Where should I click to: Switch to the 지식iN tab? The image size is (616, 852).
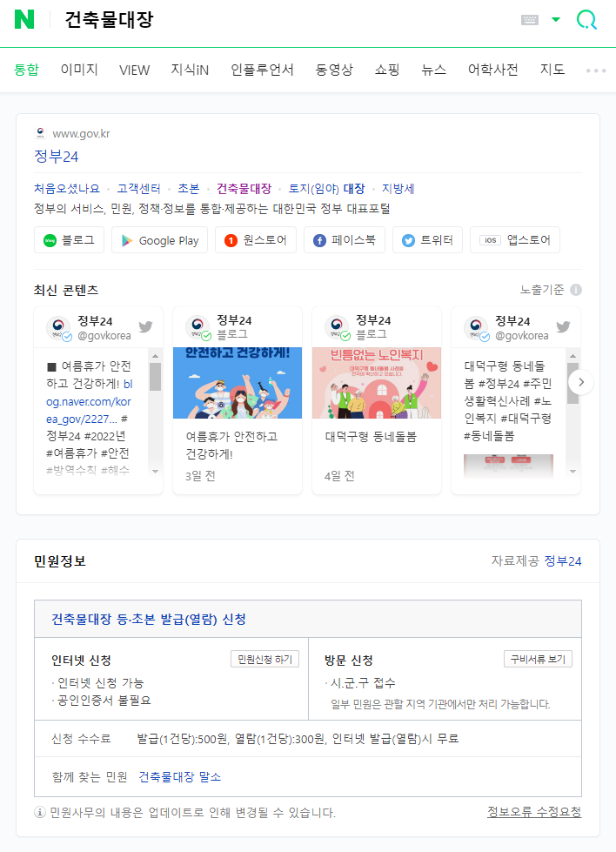coord(190,70)
